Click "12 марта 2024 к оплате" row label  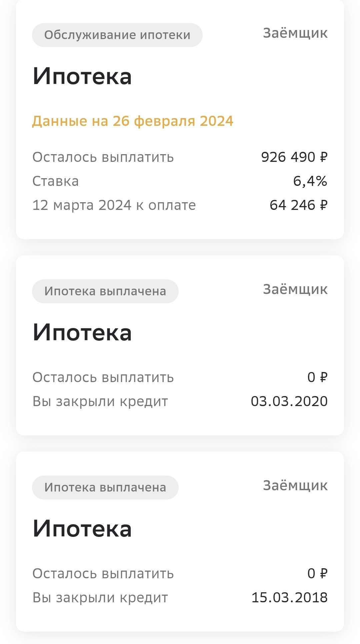[114, 205]
